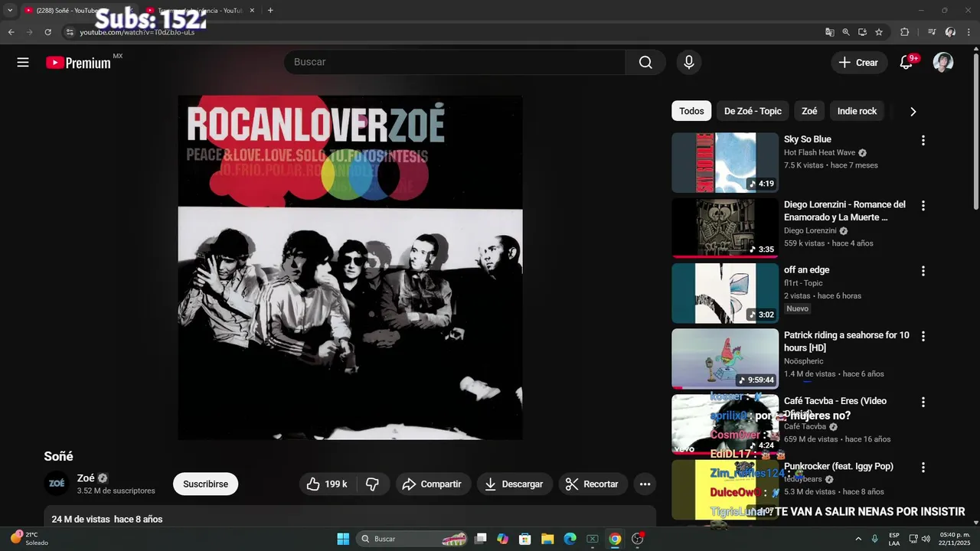
Task: Open Google Chrome taskbar icon
Action: click(615, 539)
